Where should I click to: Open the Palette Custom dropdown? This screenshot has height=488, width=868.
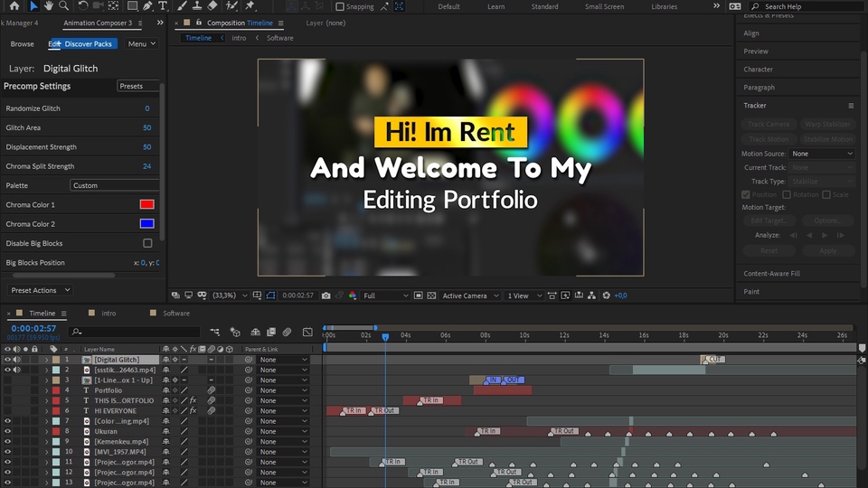(114, 185)
